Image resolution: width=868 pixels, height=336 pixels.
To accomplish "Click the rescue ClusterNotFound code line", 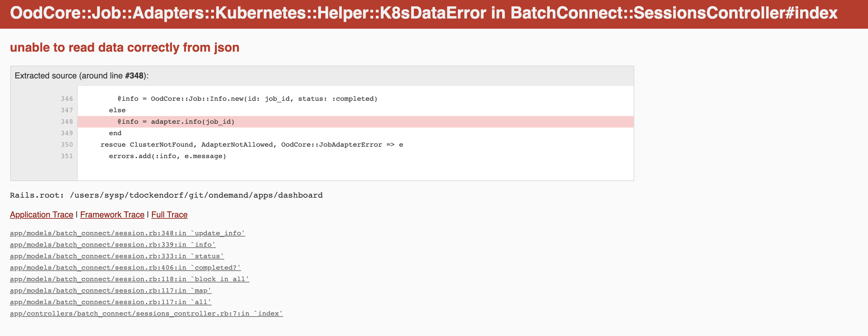I will coord(252,144).
